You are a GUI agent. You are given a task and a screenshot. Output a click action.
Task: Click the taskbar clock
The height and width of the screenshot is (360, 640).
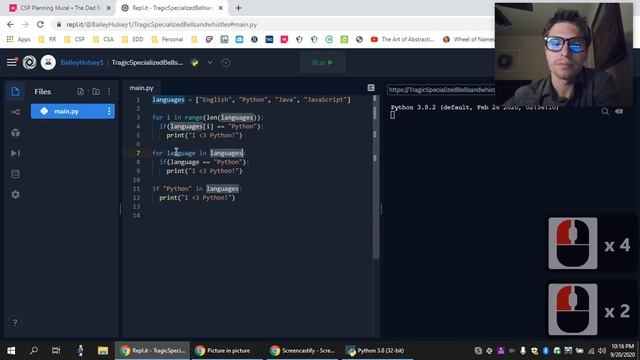(622, 351)
